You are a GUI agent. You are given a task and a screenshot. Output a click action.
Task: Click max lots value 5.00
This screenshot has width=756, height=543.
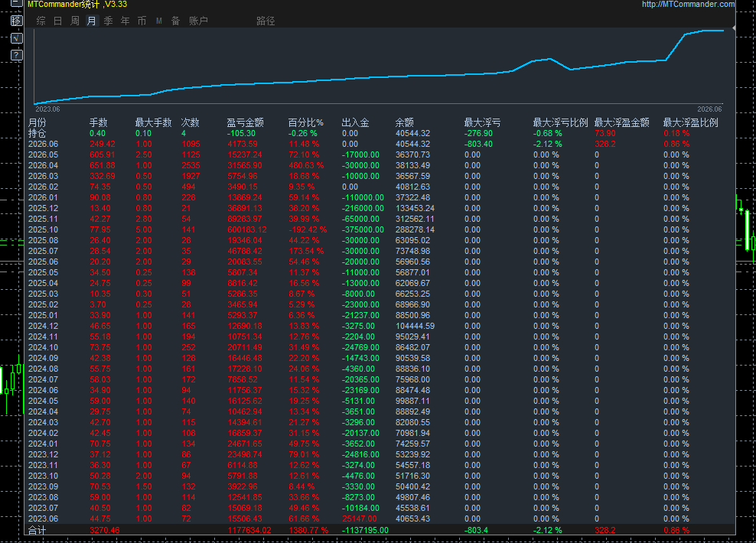pos(144,230)
